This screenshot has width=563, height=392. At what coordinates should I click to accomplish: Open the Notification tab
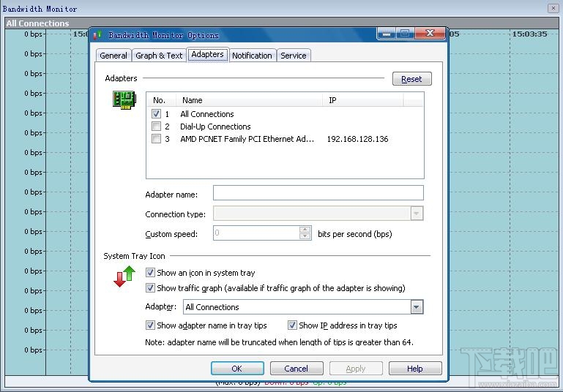click(252, 56)
